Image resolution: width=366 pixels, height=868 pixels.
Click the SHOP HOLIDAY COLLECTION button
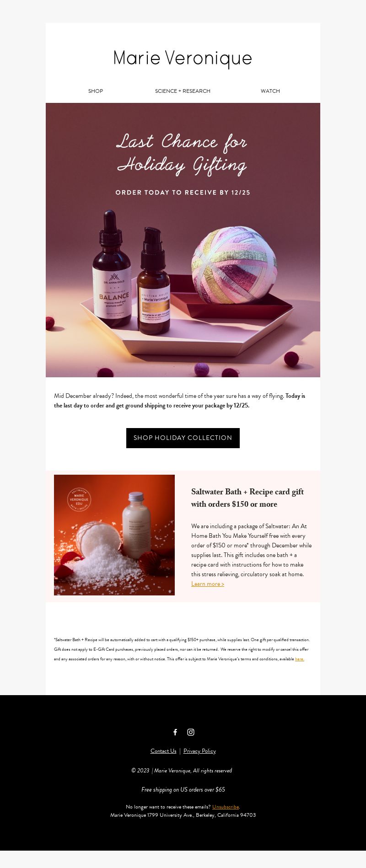pos(183,438)
